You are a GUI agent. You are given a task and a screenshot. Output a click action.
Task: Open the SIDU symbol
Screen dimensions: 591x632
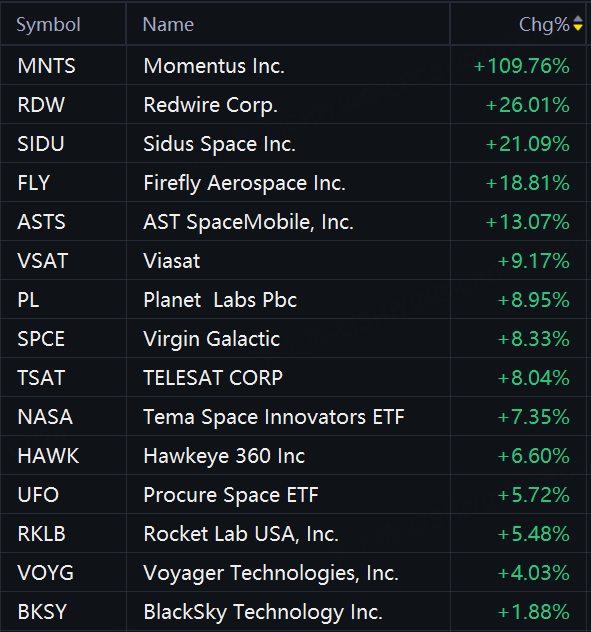(x=41, y=144)
